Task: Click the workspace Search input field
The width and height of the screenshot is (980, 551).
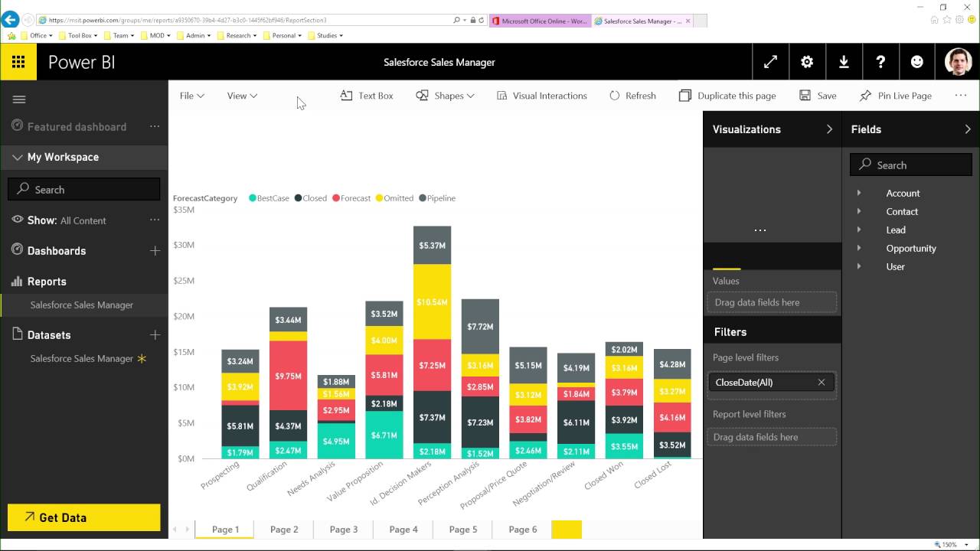Action: pyautogui.click(x=84, y=189)
